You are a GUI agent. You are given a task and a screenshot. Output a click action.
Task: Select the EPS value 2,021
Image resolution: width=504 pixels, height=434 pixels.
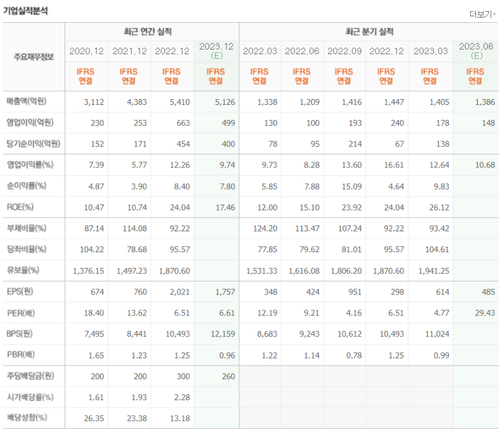[x=180, y=292]
